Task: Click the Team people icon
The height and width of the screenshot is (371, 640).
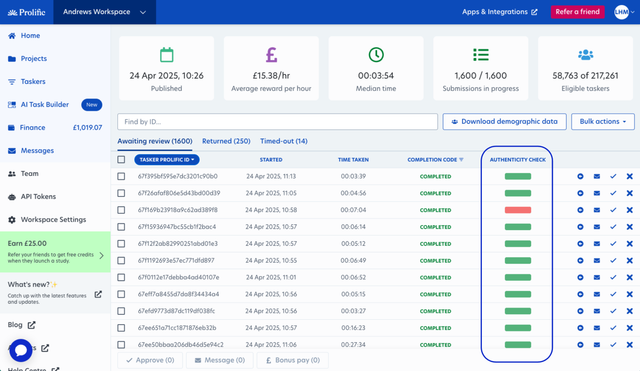Action: [x=12, y=174]
